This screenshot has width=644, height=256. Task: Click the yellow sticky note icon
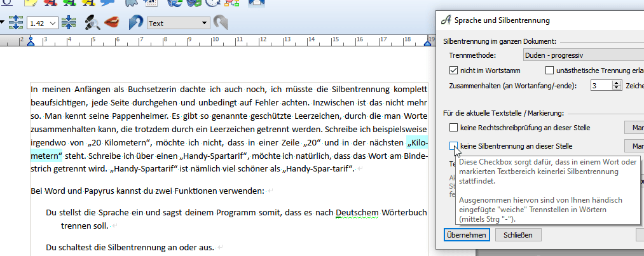pos(30,3)
